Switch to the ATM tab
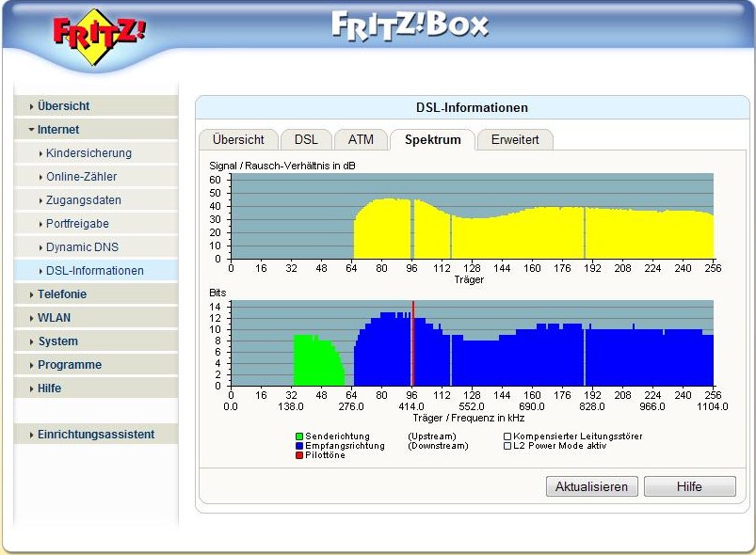Viewport: 756px width, 555px height. (x=361, y=140)
